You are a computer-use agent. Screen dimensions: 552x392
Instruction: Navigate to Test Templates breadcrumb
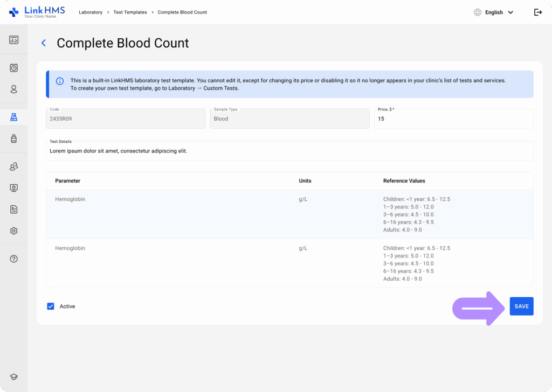[130, 12]
